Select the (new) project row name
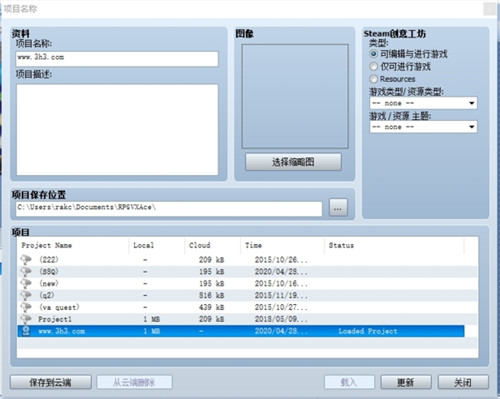This screenshot has width=500, height=399. click(49, 283)
